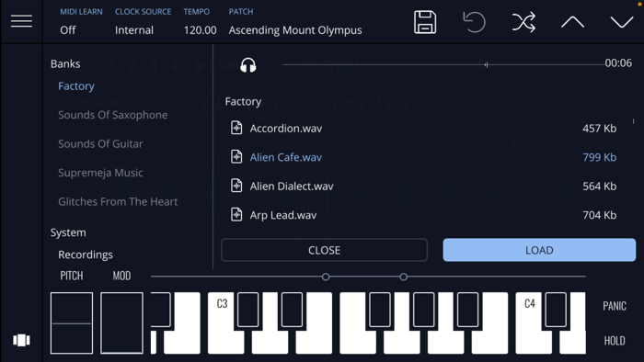Randomize patch with the shuffle icon
The image size is (644, 362).
pos(523,22)
